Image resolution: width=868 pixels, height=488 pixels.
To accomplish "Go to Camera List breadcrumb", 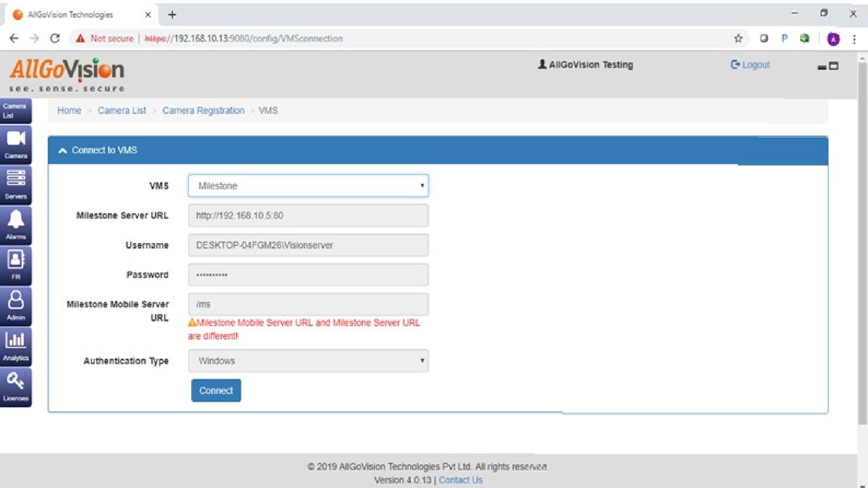I will click(122, 111).
